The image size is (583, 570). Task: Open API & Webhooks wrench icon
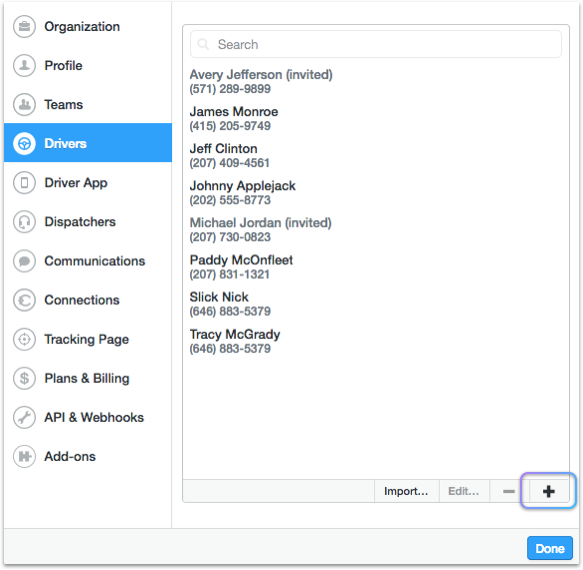(25, 417)
